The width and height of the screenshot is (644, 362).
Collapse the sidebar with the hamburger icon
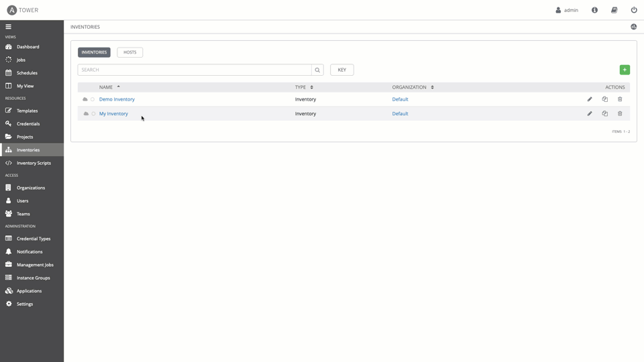(x=8, y=27)
